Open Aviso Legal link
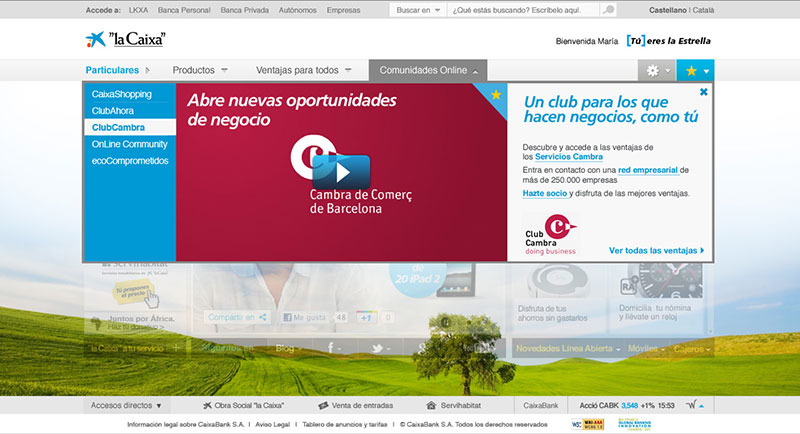Image resolution: width=800 pixels, height=434 pixels. tap(272, 424)
